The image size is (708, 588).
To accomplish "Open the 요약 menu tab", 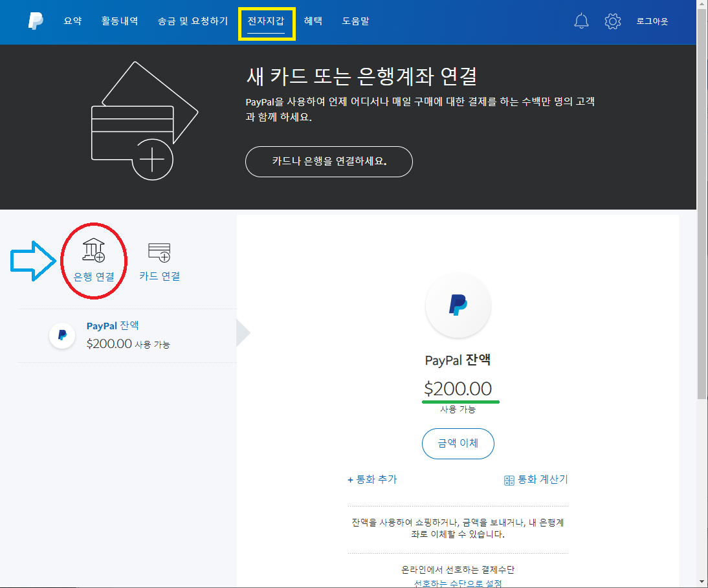I will pos(72,21).
